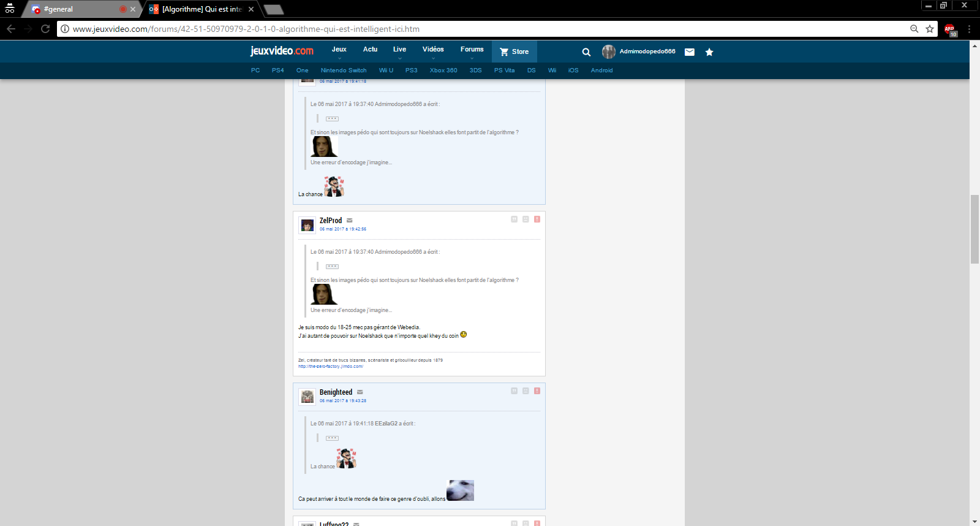Viewport: 980px width, 526px height.
Task: Click the page vertical scrollbar thumb
Action: click(x=974, y=229)
